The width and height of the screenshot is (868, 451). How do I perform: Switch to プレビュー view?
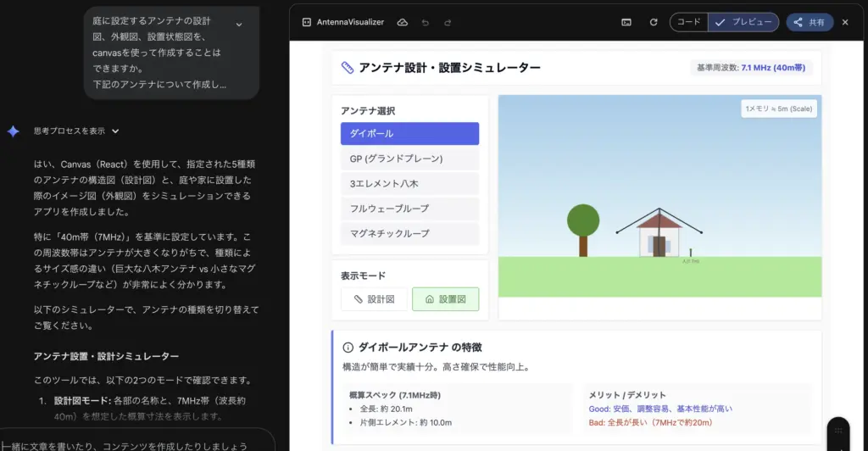[x=743, y=22]
